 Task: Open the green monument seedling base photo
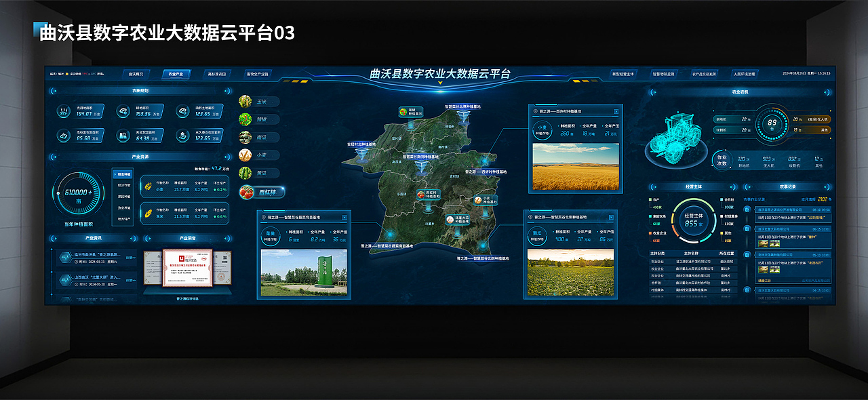[x=304, y=273]
